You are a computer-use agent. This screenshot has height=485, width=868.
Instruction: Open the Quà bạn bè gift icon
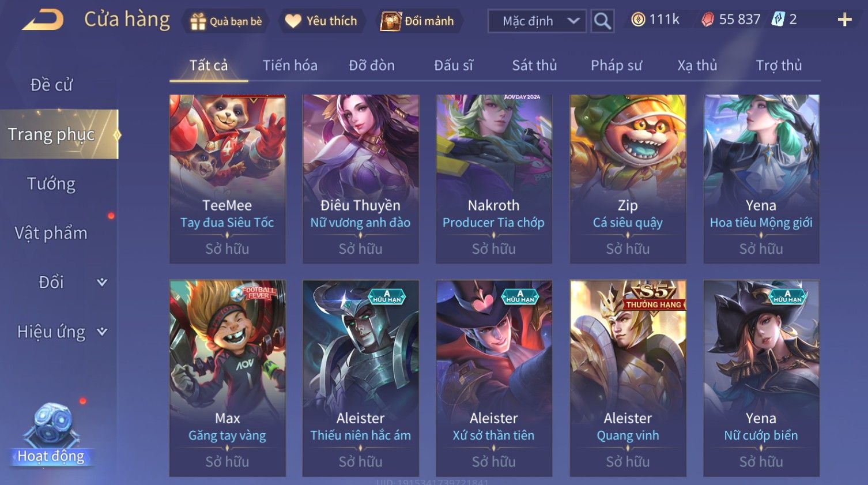[x=198, y=21]
